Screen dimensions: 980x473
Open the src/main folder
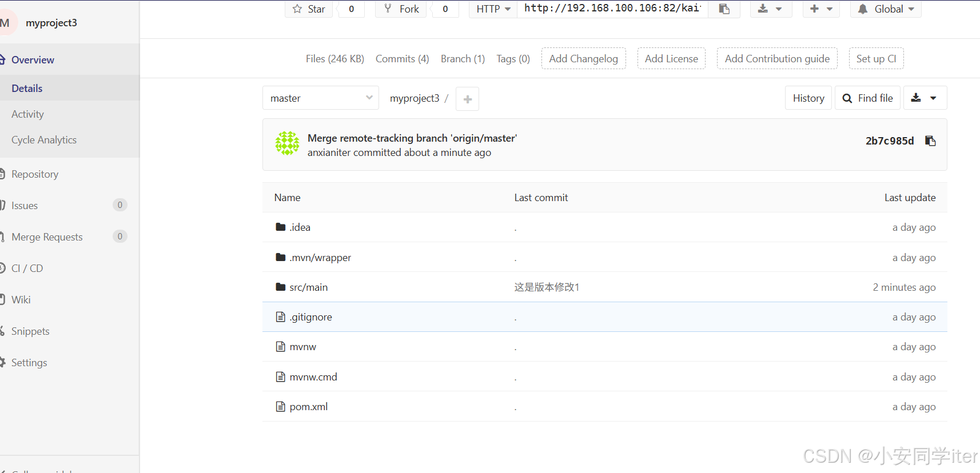[x=309, y=287]
